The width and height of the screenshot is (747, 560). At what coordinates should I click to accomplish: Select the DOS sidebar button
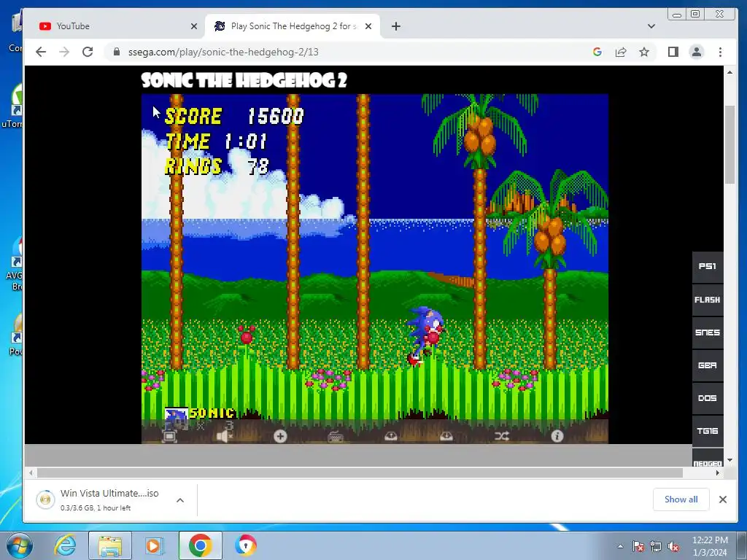(x=708, y=398)
